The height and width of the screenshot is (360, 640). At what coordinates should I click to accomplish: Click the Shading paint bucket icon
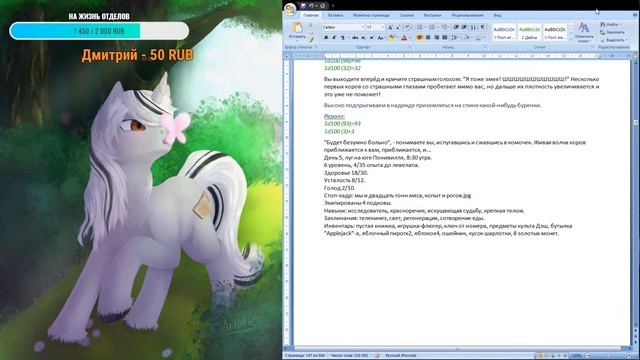[x=467, y=38]
